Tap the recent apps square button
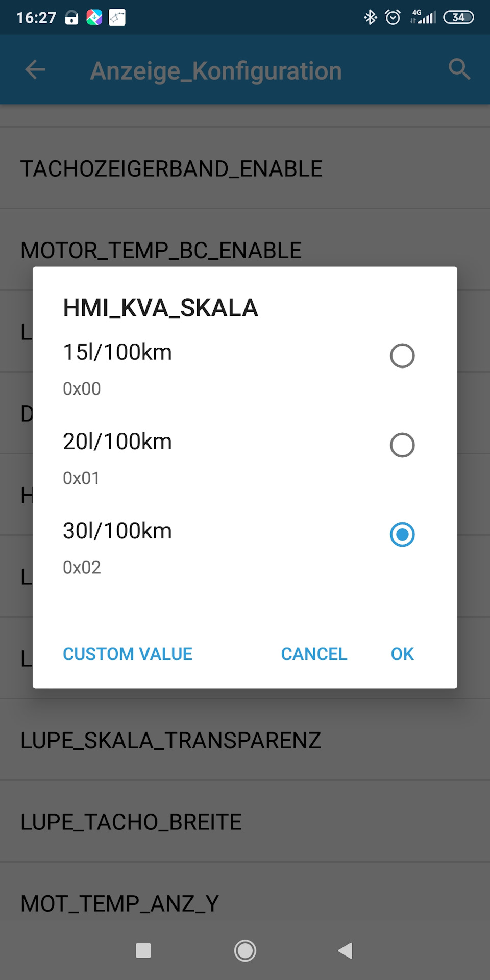The height and width of the screenshot is (980, 490). 143,950
